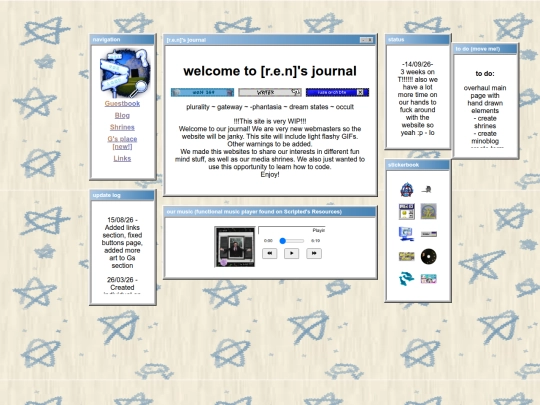Click the 'stickerbook' window title bar

click(417, 165)
